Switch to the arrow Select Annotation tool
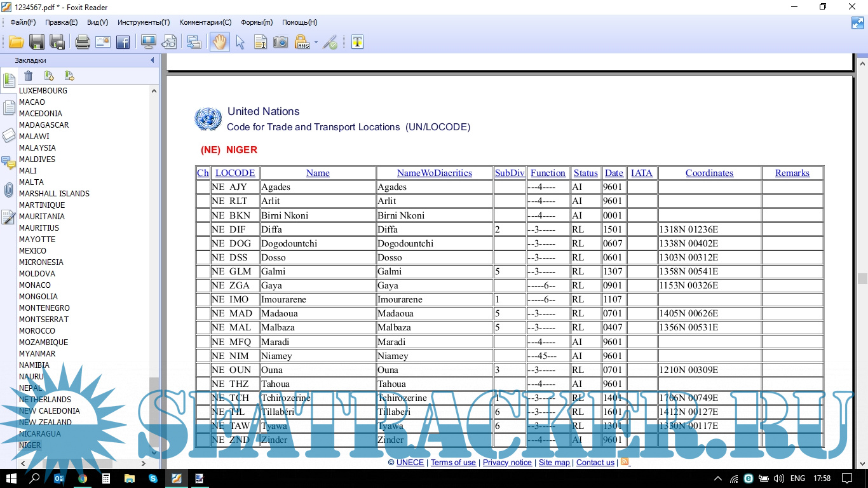868x488 pixels. [240, 43]
